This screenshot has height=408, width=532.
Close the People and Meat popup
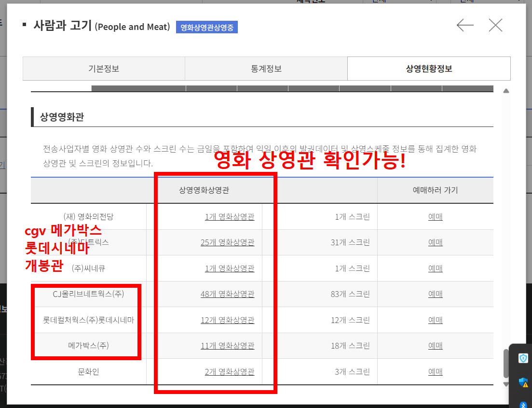coord(495,25)
